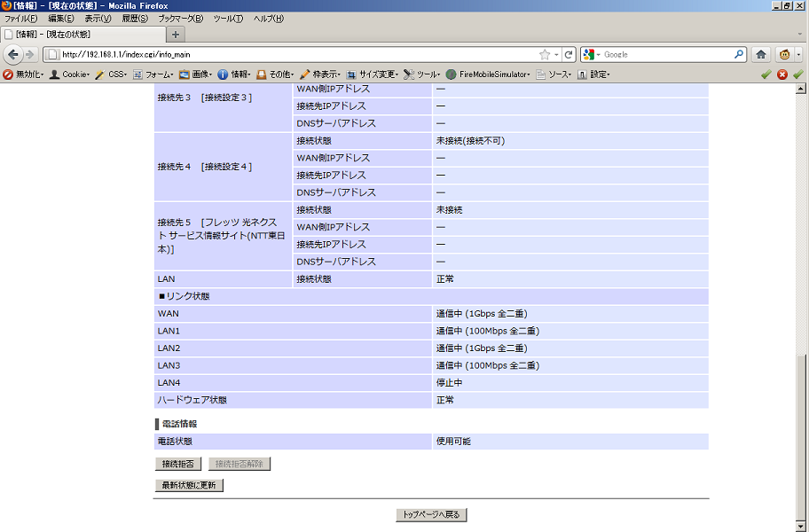
Task: Click FireMobileSimulator toolbar icon
Action: (x=491, y=74)
